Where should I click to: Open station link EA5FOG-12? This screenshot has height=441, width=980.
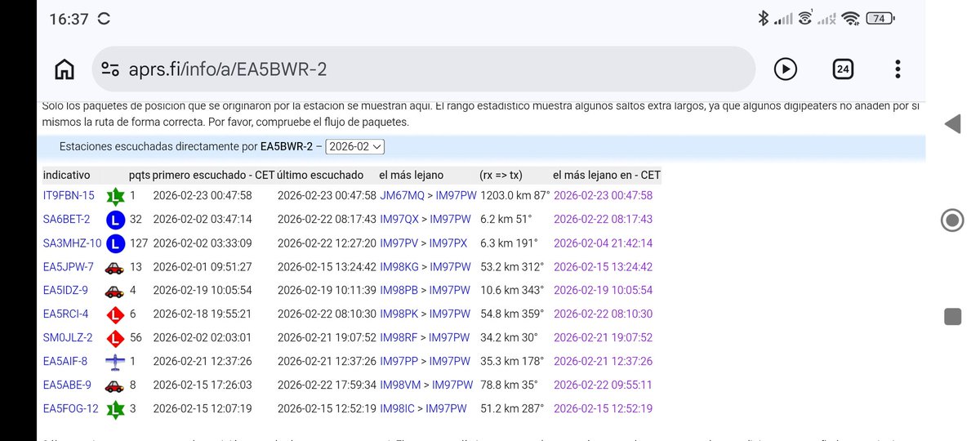tap(70, 409)
